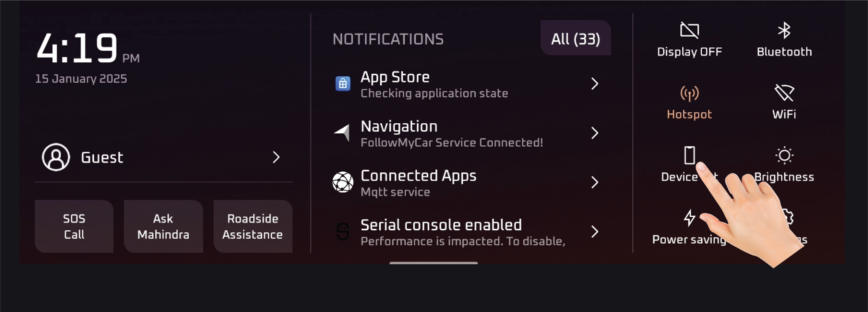Tap the Device phone icon
This screenshot has width=868, height=312.
coord(689,155)
